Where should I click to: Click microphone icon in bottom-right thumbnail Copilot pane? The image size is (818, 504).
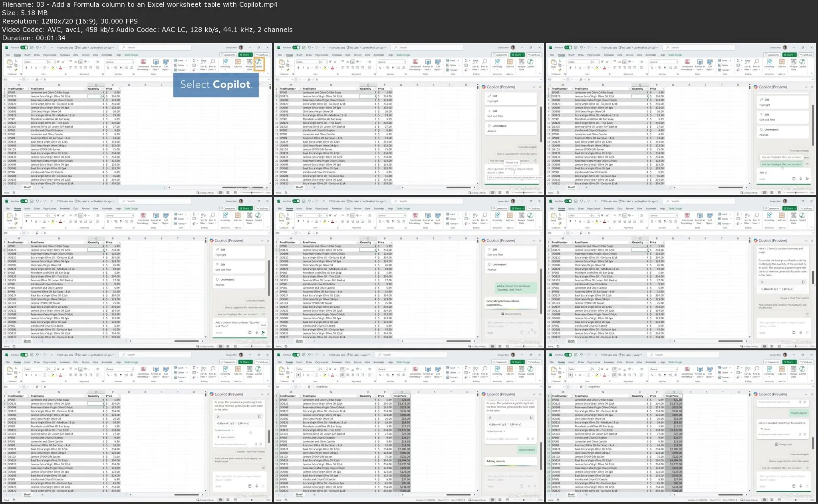coord(800,486)
